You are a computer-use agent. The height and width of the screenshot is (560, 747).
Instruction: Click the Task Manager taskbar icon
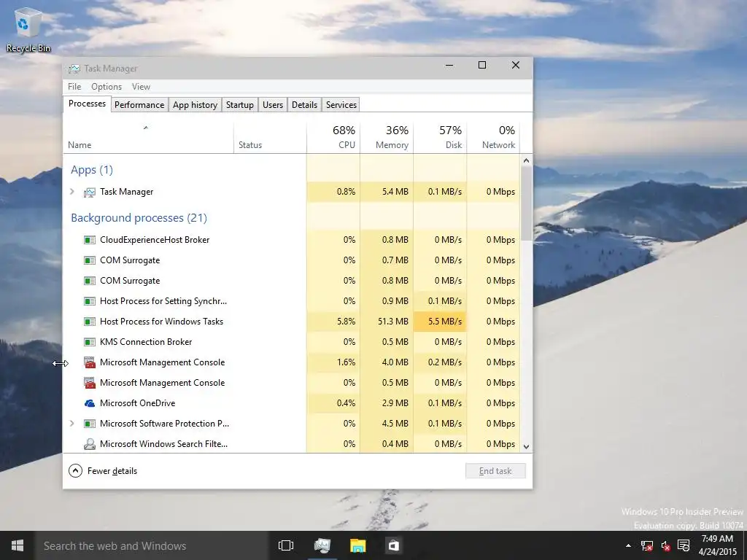click(322, 545)
